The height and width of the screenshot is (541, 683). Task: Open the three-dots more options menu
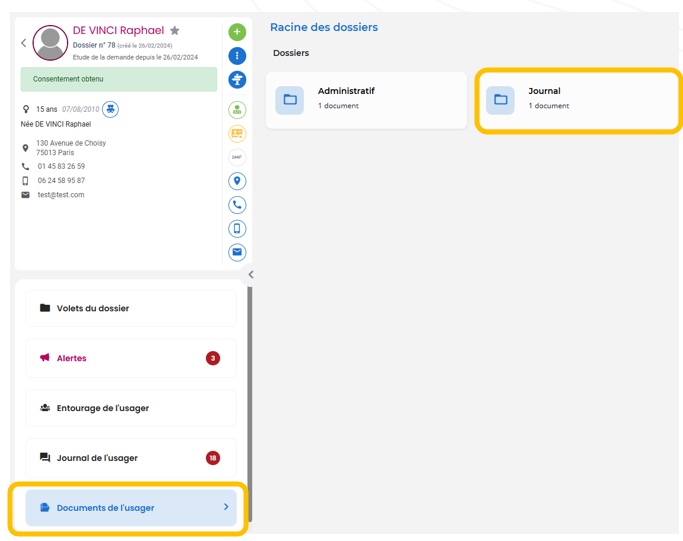[237, 56]
